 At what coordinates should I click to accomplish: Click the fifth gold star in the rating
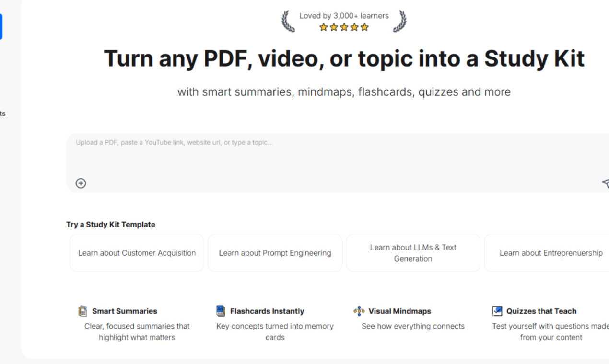coord(364,27)
